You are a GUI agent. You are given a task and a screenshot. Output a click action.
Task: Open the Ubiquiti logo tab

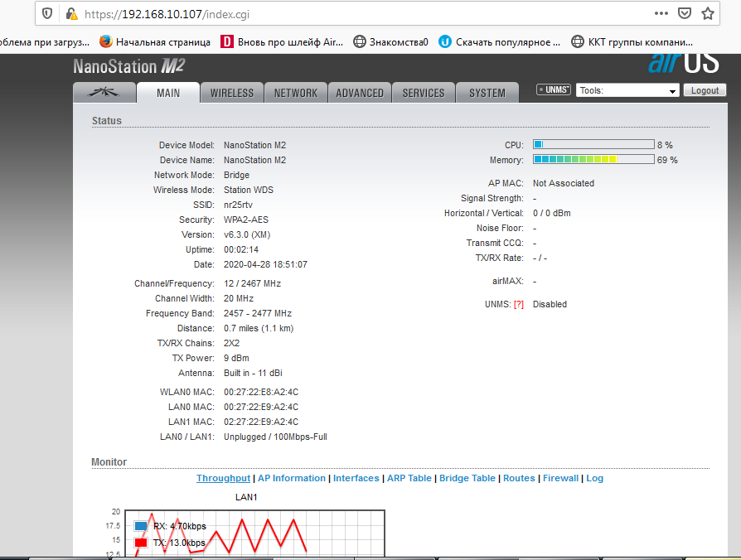pyautogui.click(x=104, y=93)
